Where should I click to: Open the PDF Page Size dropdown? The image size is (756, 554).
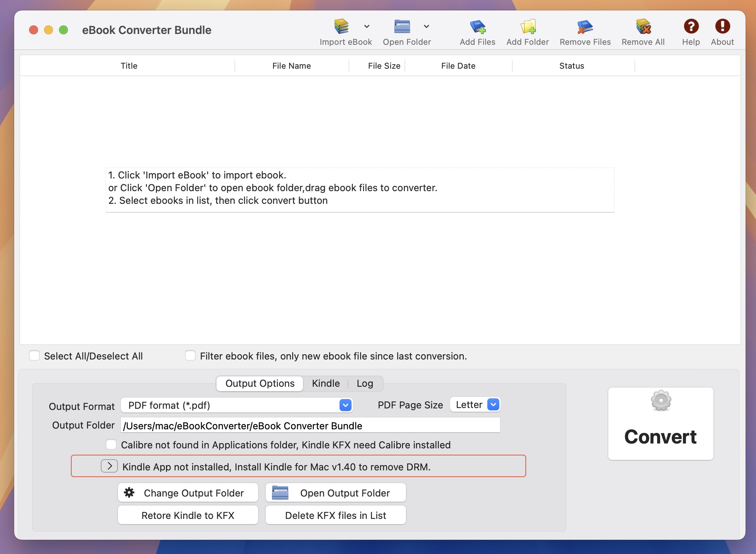pyautogui.click(x=493, y=404)
